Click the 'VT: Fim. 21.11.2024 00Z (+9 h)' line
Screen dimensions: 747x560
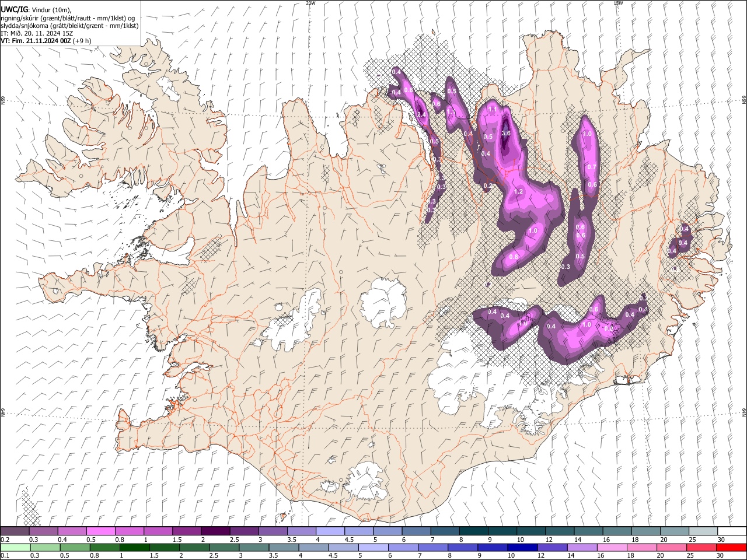[46, 41]
